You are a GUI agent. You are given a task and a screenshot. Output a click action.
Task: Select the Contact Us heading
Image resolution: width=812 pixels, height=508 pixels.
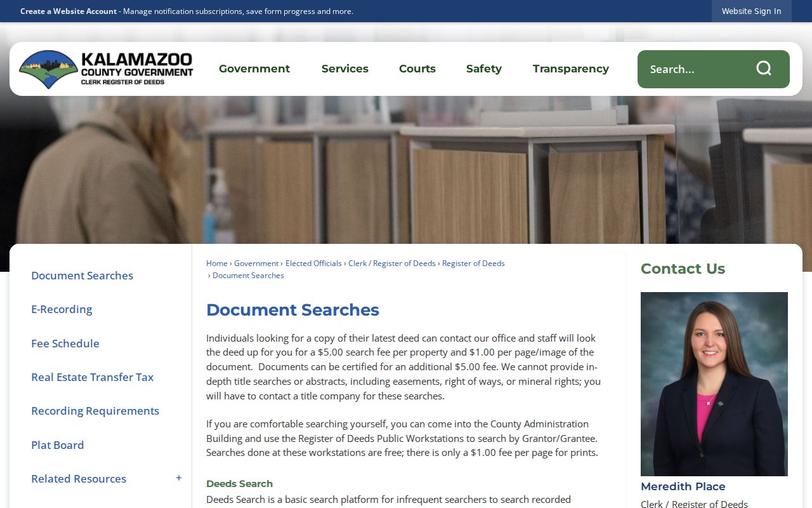click(683, 269)
